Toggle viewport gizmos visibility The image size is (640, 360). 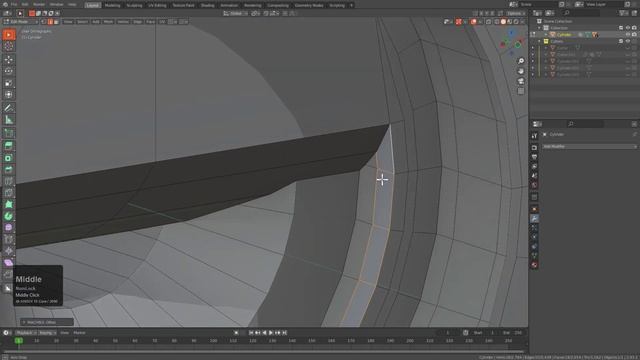(458, 22)
